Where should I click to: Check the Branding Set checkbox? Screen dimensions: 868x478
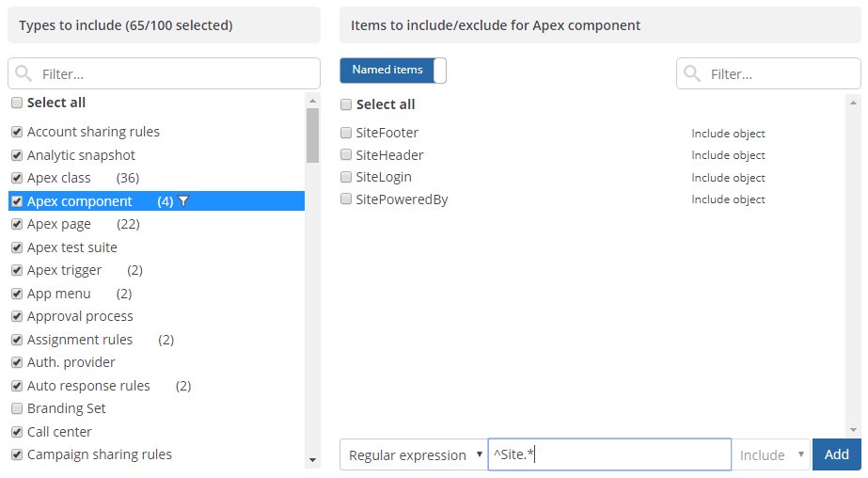pyautogui.click(x=17, y=408)
